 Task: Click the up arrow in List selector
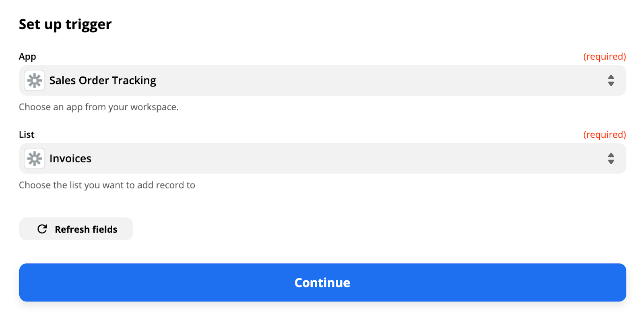click(x=611, y=155)
